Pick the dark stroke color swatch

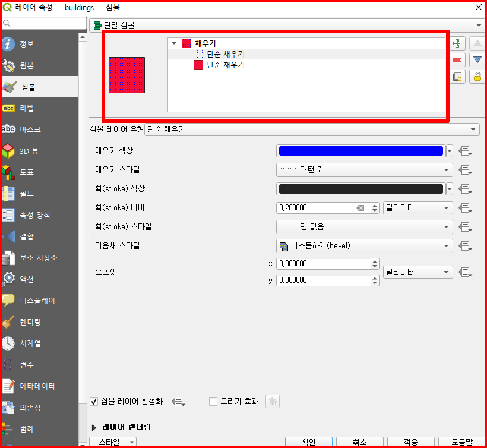(361, 189)
